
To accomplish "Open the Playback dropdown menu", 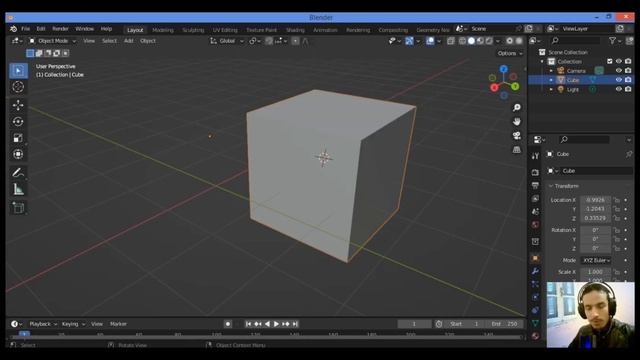I will coord(43,324).
